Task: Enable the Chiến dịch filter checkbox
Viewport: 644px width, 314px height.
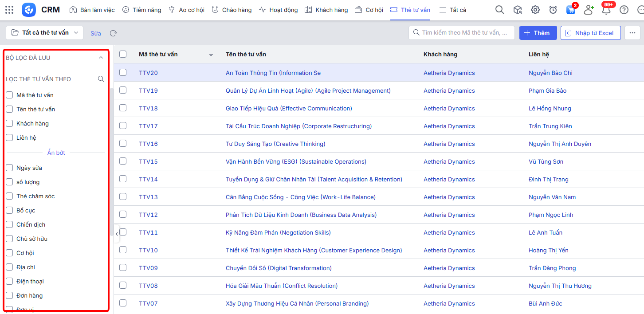Action: (9, 224)
